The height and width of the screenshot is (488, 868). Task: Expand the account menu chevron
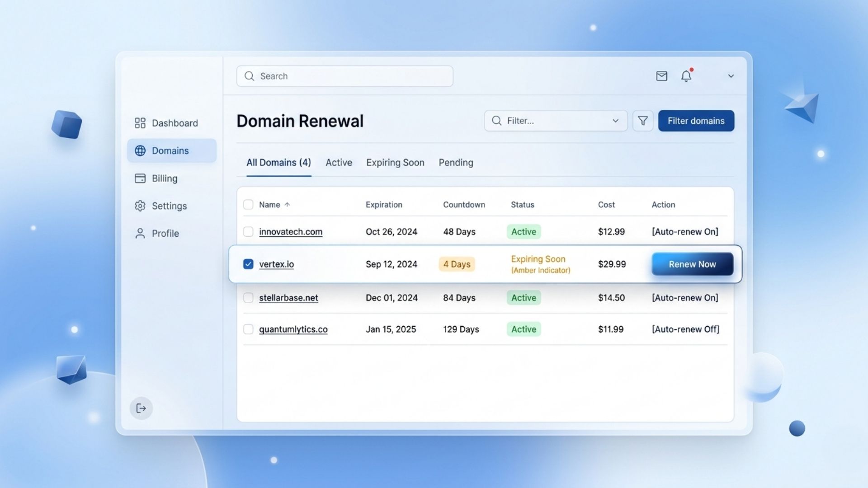731,76
